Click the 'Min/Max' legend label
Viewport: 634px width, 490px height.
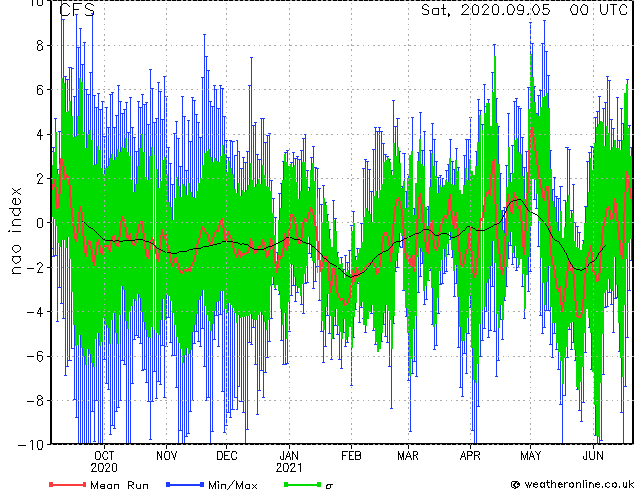tap(232, 485)
